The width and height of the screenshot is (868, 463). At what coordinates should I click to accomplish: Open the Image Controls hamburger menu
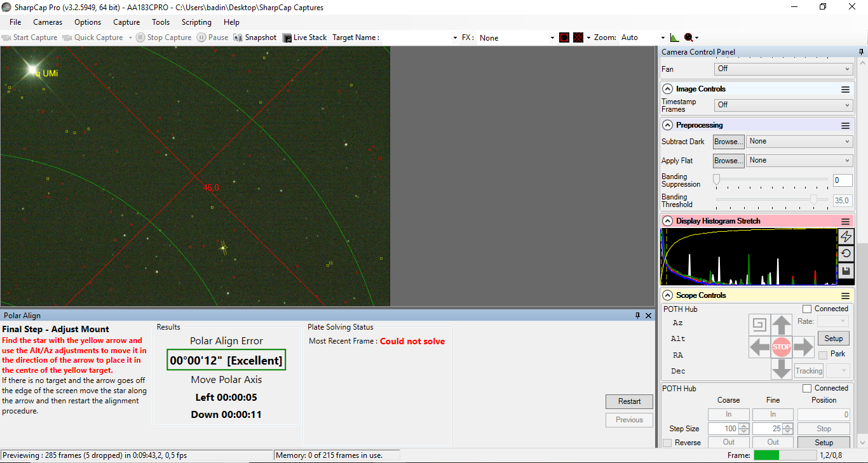coord(845,90)
